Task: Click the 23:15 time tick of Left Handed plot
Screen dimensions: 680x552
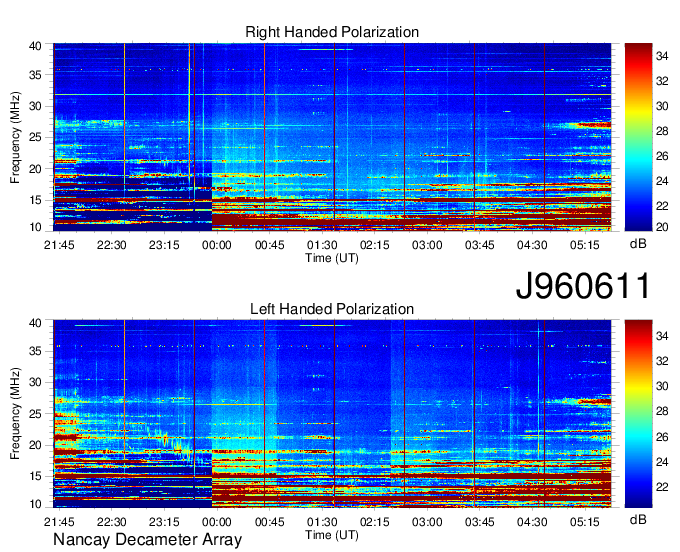Action: tap(164, 522)
